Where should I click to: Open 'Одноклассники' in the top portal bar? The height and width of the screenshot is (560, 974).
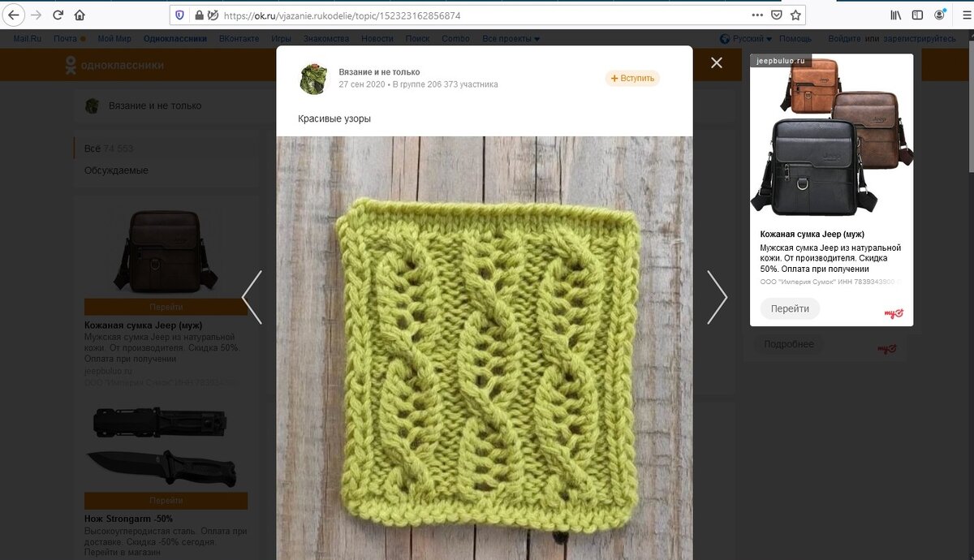(x=175, y=38)
